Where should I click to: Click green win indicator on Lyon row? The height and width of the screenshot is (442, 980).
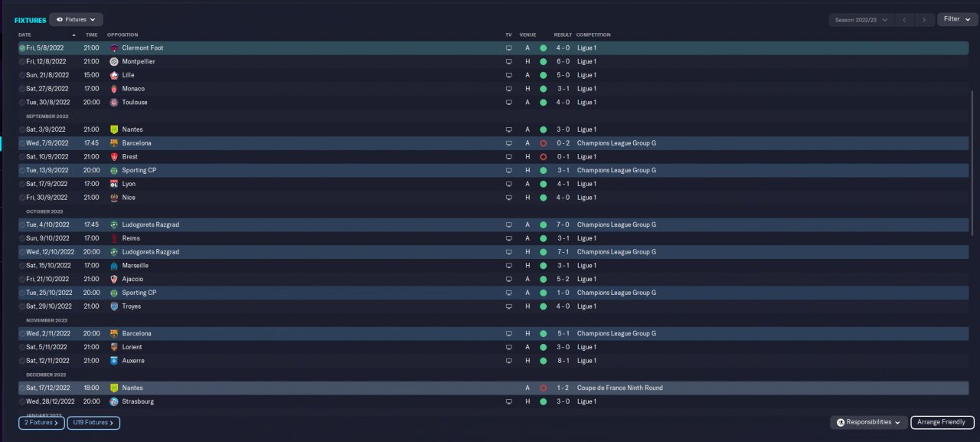coord(543,184)
